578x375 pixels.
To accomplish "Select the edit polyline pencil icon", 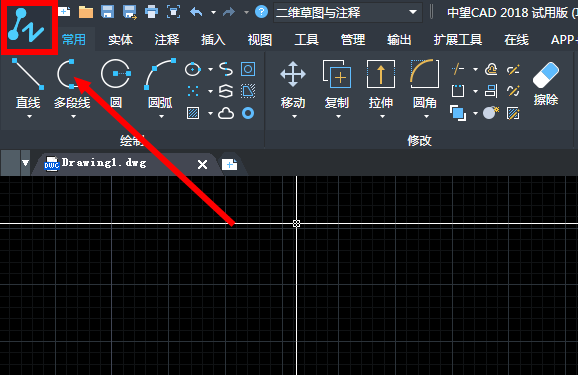I will 513,69.
